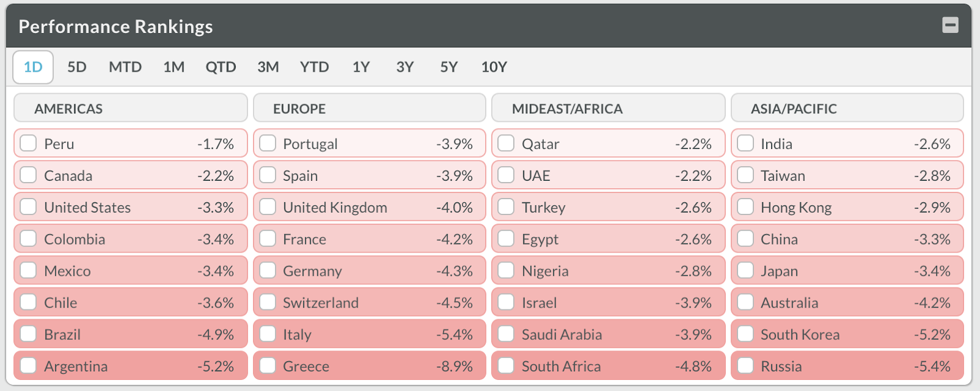Click the Argentina row
The width and height of the screenshot is (980, 391).
coord(130,366)
